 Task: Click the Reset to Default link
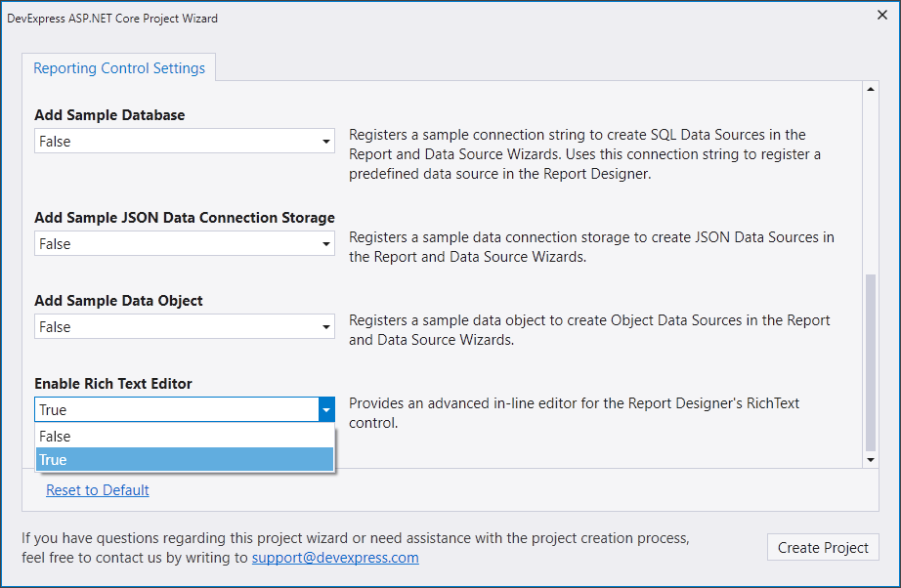98,489
